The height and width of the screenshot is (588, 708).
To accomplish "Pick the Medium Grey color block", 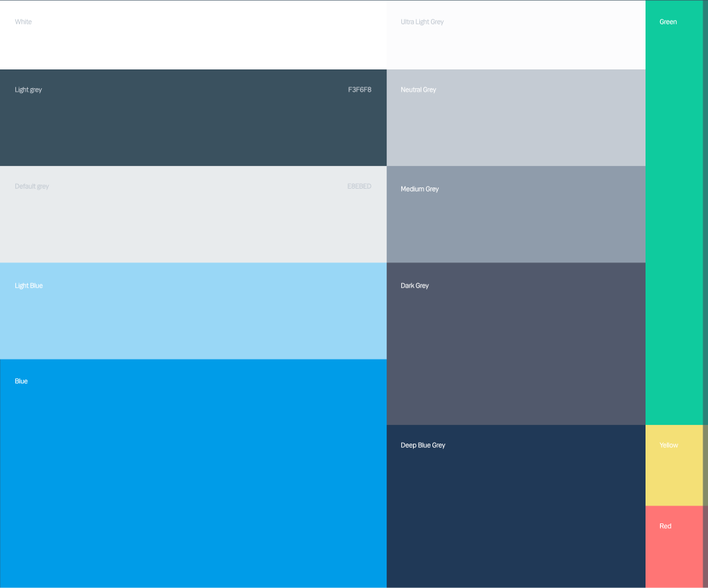I will [x=516, y=214].
